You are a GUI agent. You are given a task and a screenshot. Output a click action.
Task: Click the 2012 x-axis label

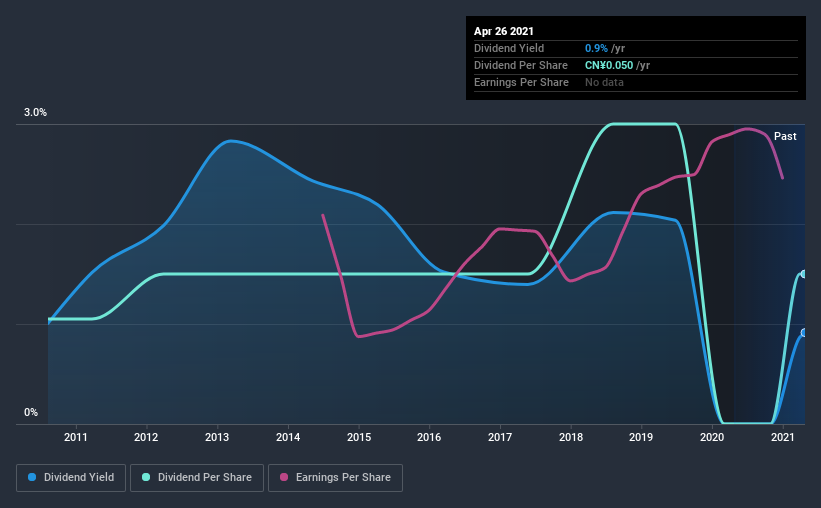(146, 437)
